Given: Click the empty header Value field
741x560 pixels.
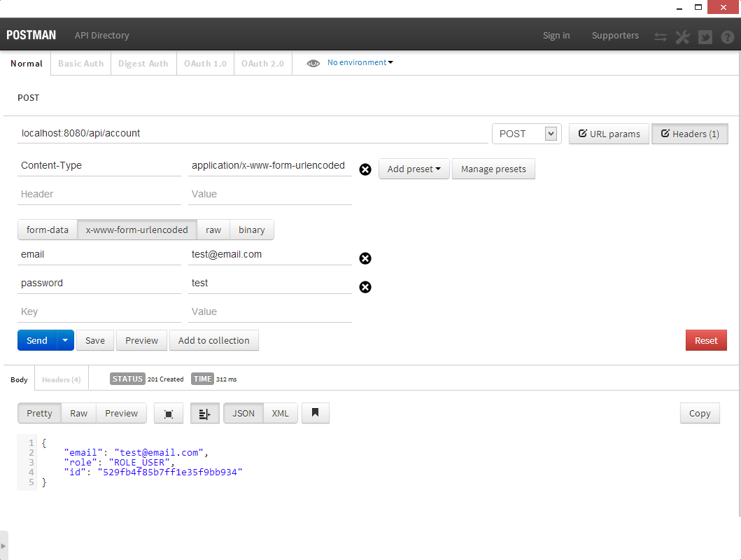Looking at the screenshot, I should tap(270, 194).
